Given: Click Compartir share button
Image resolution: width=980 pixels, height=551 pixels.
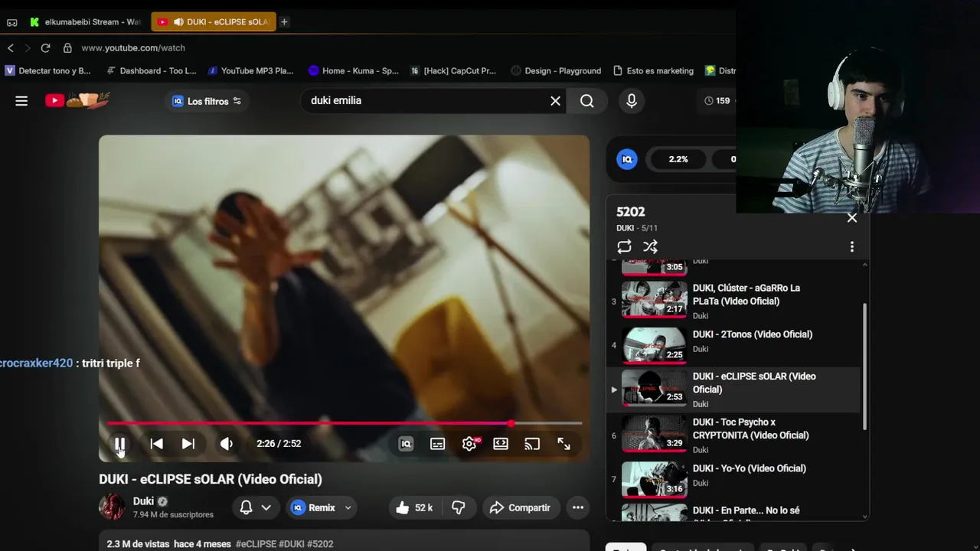Looking at the screenshot, I should tap(520, 507).
